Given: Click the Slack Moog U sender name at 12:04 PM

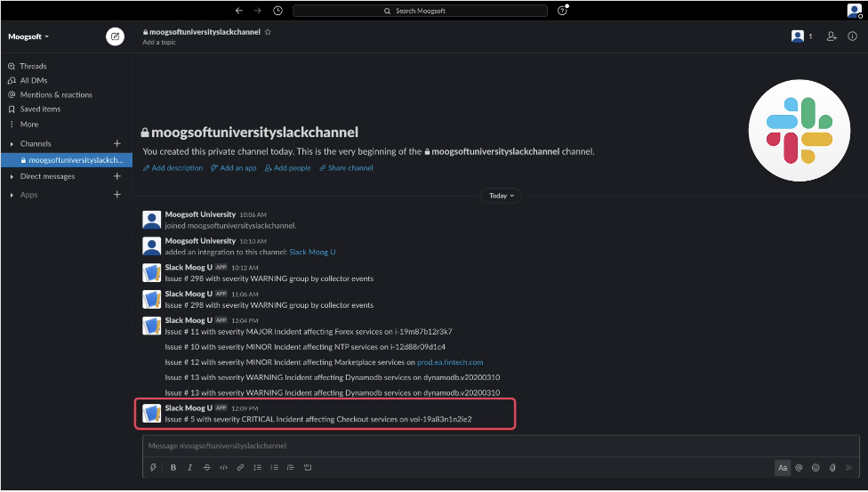Looking at the screenshot, I should 189,320.
